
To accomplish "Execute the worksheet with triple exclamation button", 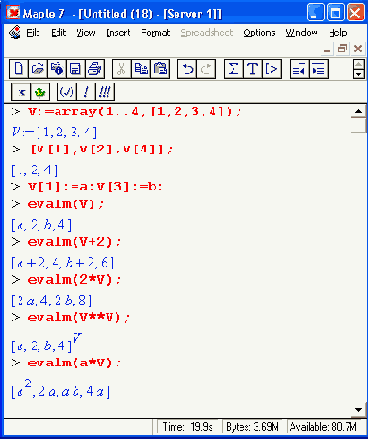I will (105, 92).
